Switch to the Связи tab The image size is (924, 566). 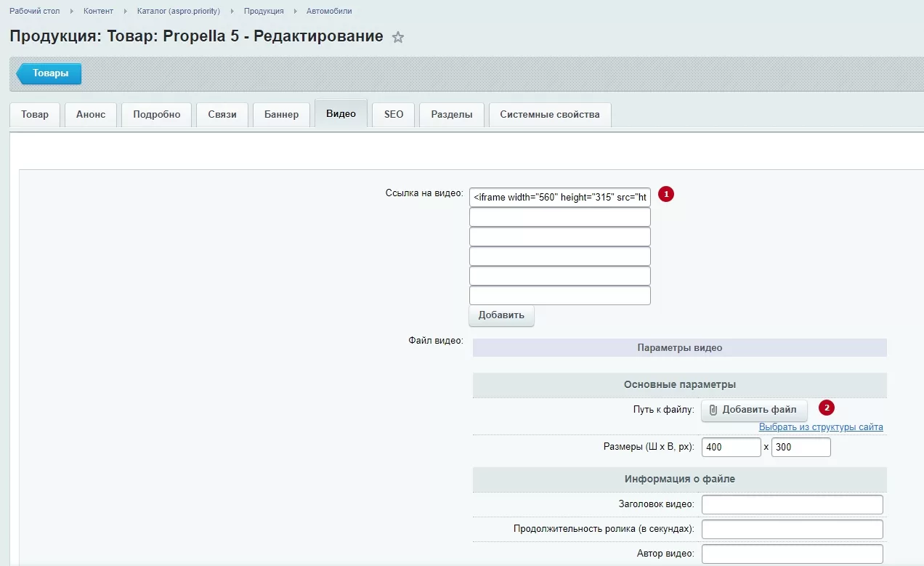tap(222, 115)
